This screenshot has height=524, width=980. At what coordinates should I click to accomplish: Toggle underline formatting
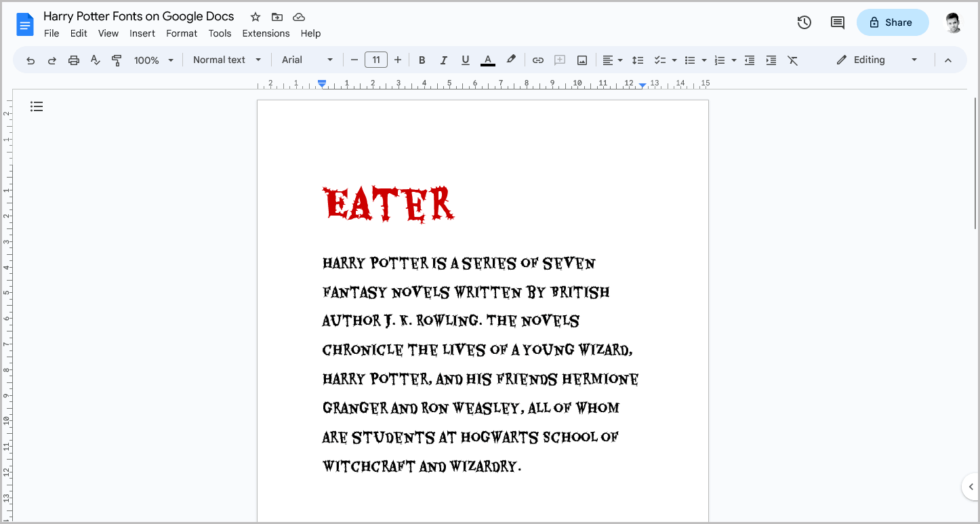tap(466, 60)
